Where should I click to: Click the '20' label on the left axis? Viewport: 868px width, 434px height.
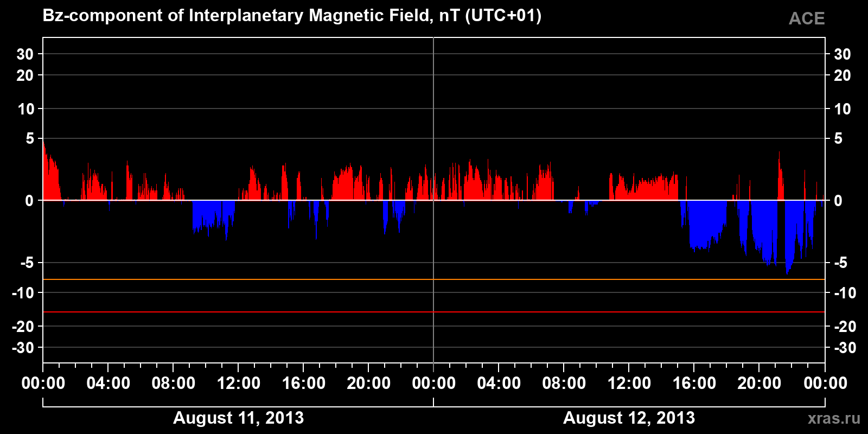[x=25, y=75]
